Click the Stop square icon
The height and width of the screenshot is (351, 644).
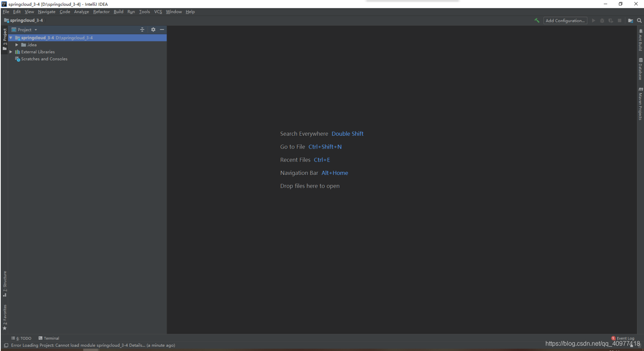[x=620, y=21]
